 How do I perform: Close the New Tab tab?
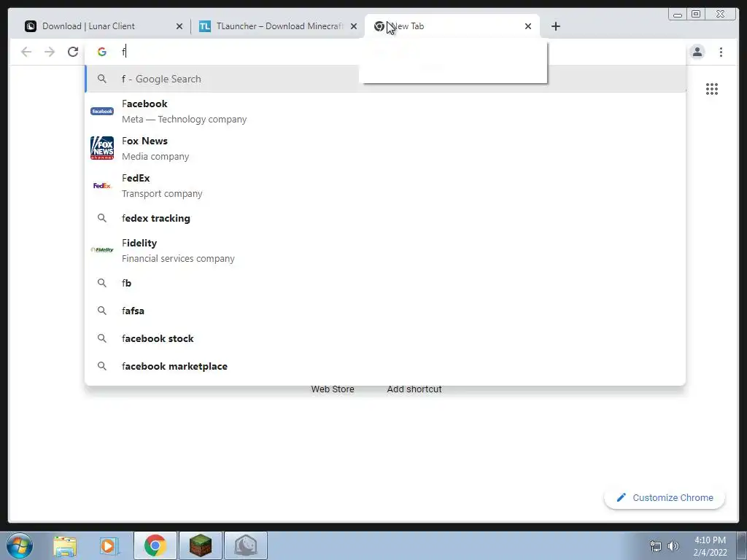point(528,26)
